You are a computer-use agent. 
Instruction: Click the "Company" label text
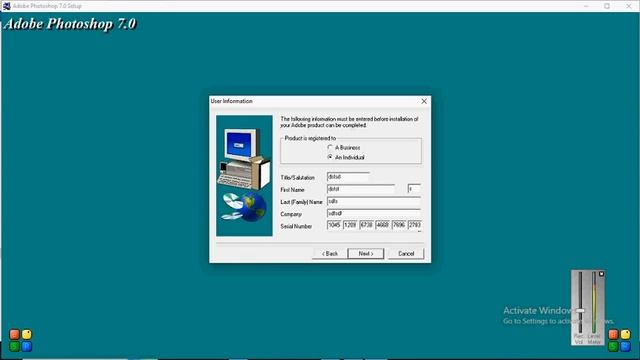pyautogui.click(x=291, y=214)
